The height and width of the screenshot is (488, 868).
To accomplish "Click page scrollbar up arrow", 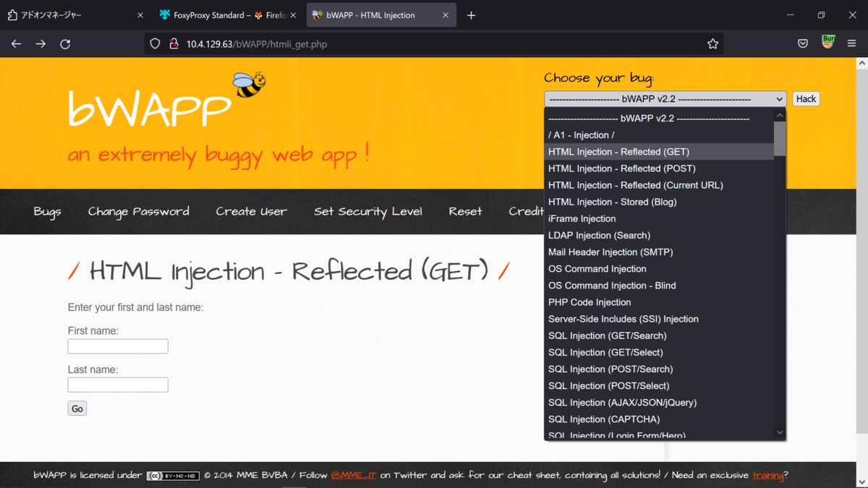I will click(x=861, y=64).
